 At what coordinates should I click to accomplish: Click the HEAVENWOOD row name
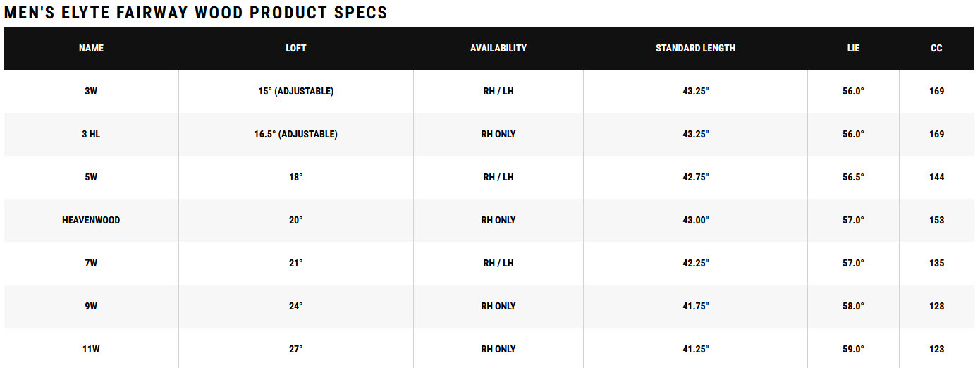[91, 221]
